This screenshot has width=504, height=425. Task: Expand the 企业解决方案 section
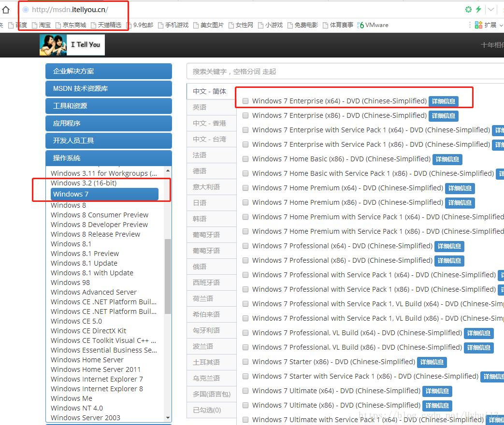point(109,71)
